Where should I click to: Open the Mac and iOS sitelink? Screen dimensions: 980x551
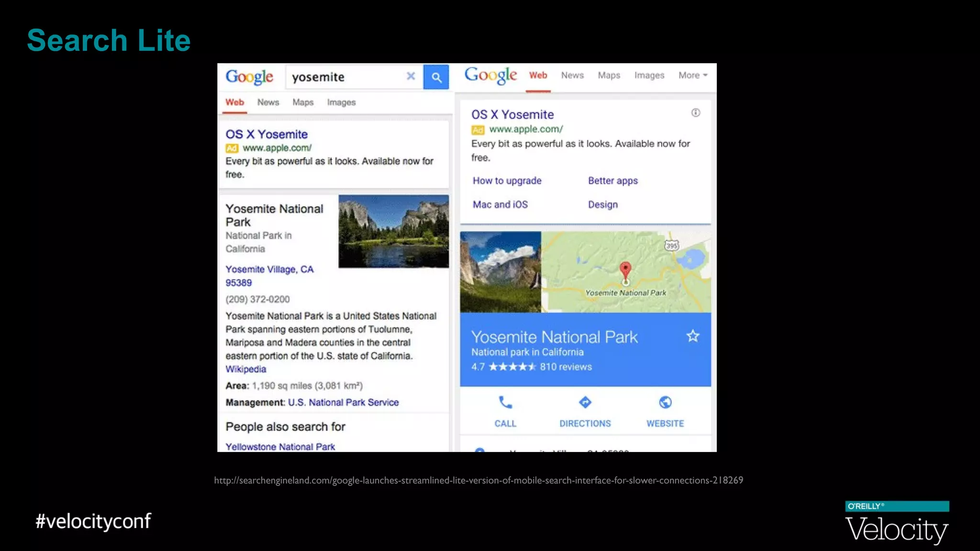500,205
